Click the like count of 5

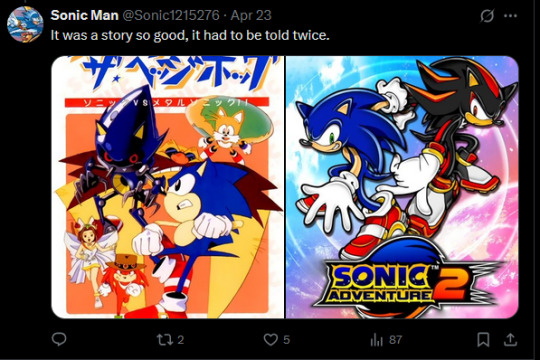[287, 340]
